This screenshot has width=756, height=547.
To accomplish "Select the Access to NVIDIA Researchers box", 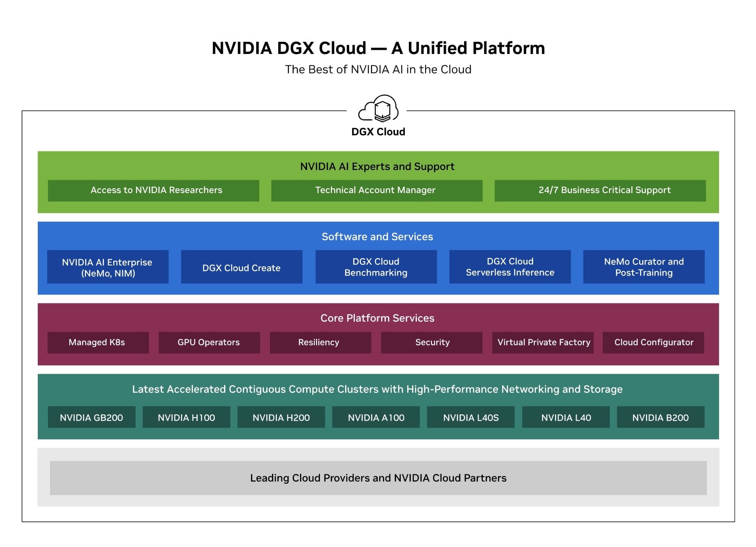I will click(x=153, y=190).
